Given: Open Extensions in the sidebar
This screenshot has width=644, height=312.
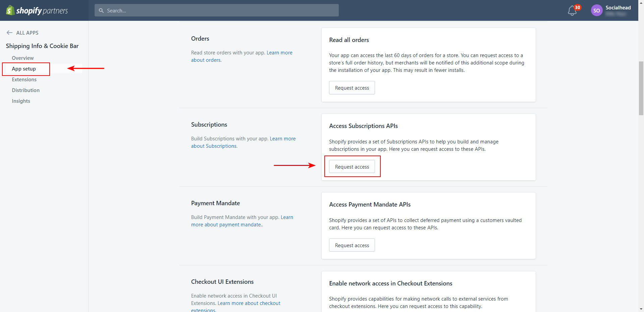Looking at the screenshot, I should (24, 80).
